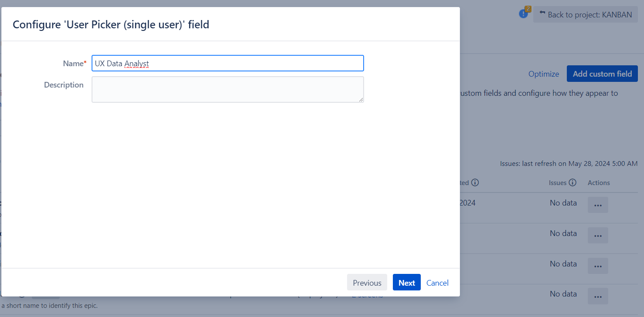The width and height of the screenshot is (644, 317).
Task: Click into the Description text area
Action: [228, 90]
